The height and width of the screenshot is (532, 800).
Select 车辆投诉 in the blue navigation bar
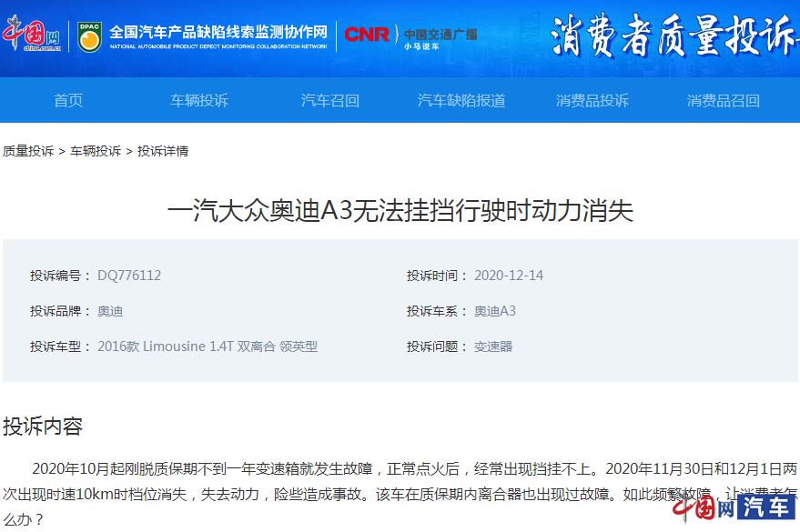(199, 101)
